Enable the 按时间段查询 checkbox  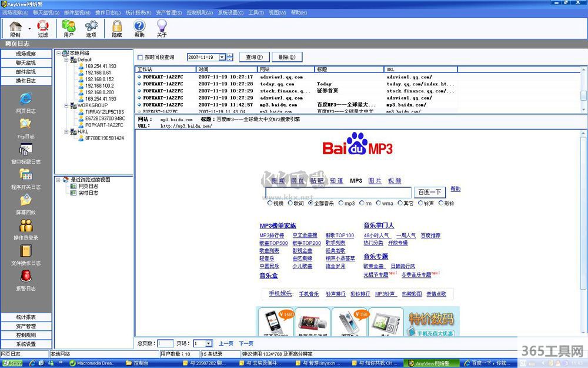(x=140, y=58)
